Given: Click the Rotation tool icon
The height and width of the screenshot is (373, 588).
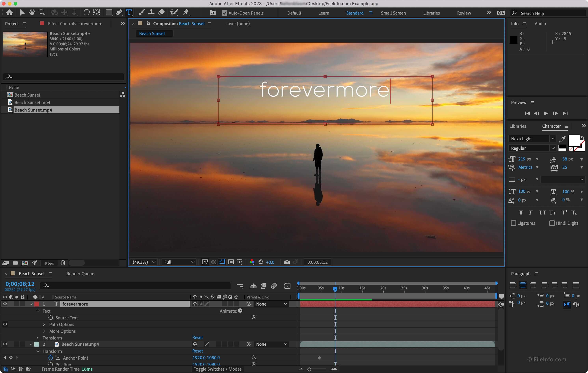Looking at the screenshot, I should (x=86, y=12).
